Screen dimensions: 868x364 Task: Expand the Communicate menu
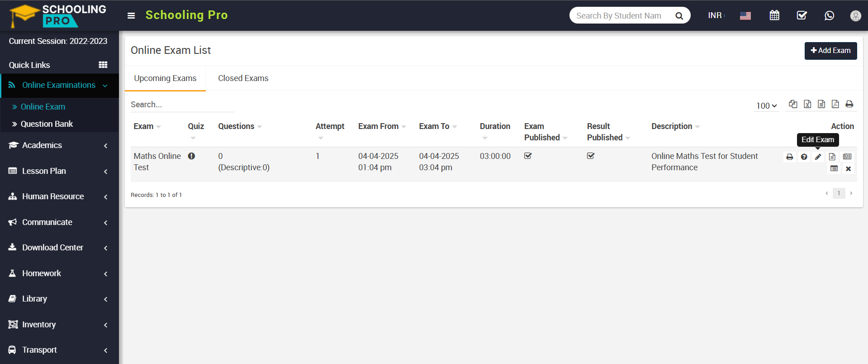[59, 222]
